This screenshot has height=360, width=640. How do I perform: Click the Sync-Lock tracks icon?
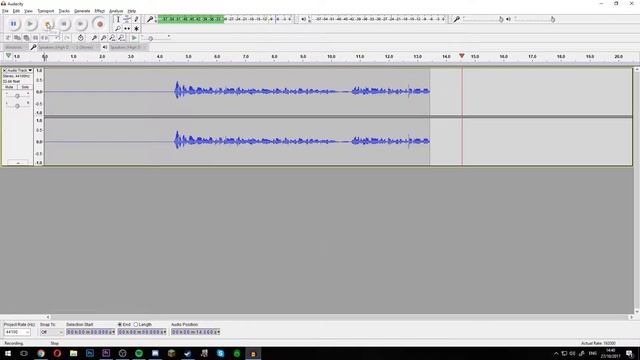[x=80, y=38]
